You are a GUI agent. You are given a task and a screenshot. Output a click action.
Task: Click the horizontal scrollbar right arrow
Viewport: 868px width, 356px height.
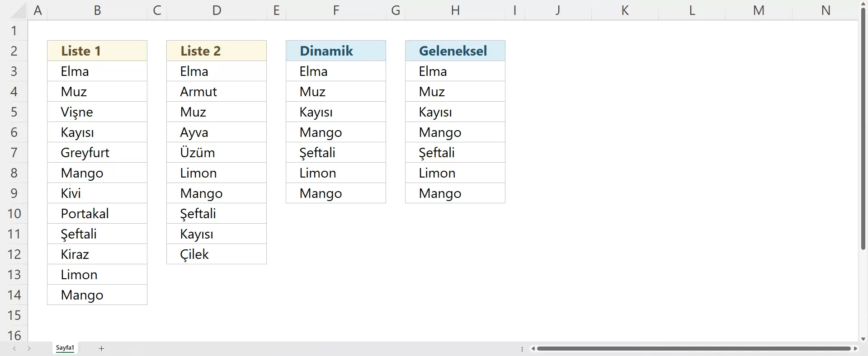tap(855, 348)
